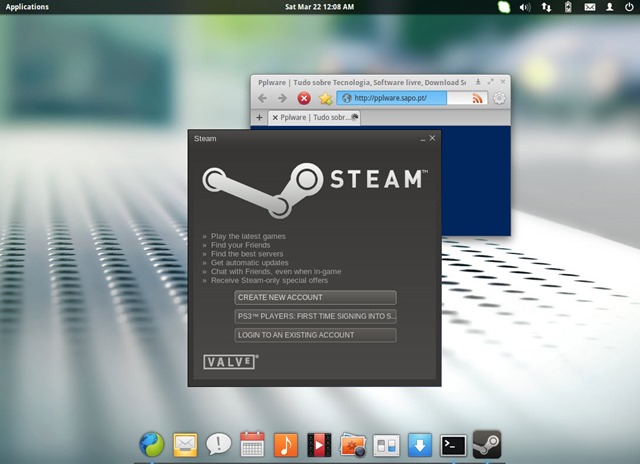640x464 pixels.
Task: Open the sound volume indicator
Action: coord(525,7)
